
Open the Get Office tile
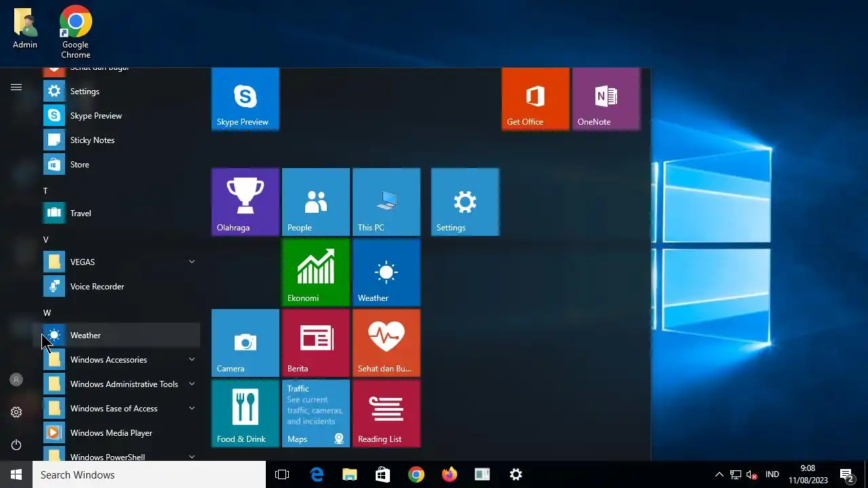[x=536, y=99]
